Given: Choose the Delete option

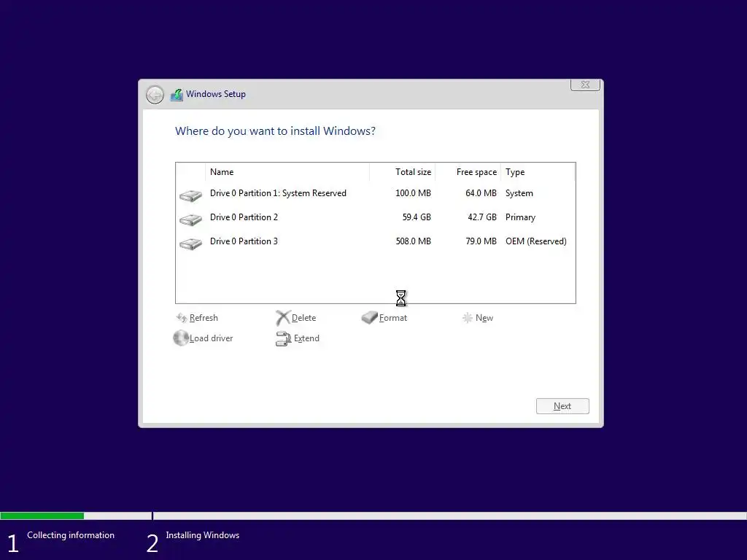Looking at the screenshot, I should click(303, 318).
